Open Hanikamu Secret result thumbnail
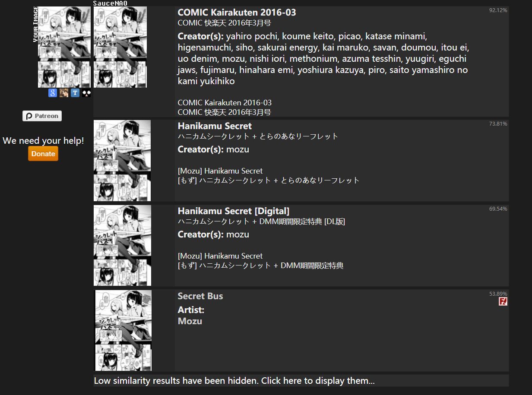The height and width of the screenshot is (395, 532). tap(122, 161)
